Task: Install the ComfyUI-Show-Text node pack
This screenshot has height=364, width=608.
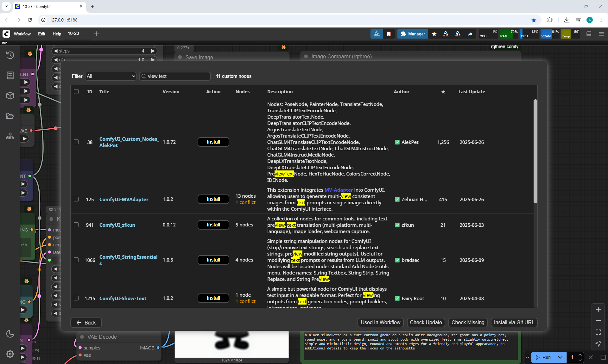Action: (213, 298)
